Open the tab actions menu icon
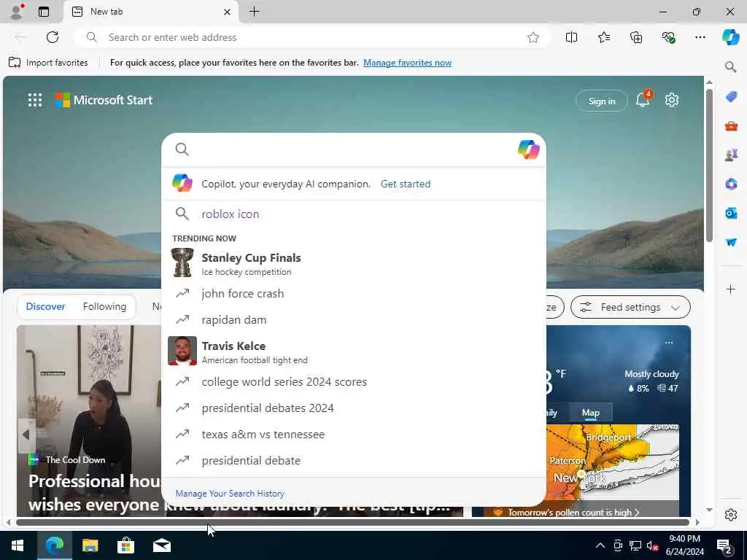747x560 pixels. click(44, 12)
